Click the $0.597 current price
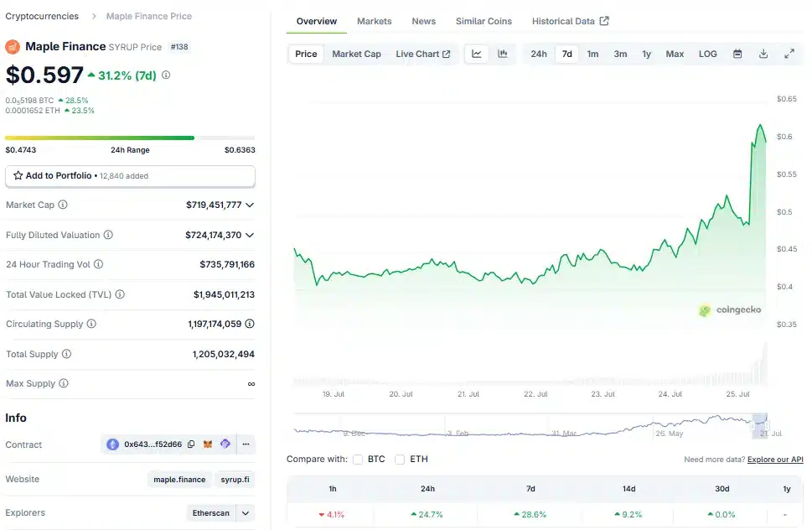This screenshot has height=530, width=812. pyautogui.click(x=44, y=75)
